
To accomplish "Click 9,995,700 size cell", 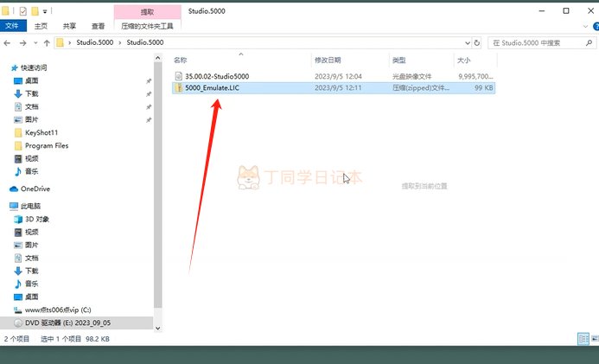I will [475, 76].
